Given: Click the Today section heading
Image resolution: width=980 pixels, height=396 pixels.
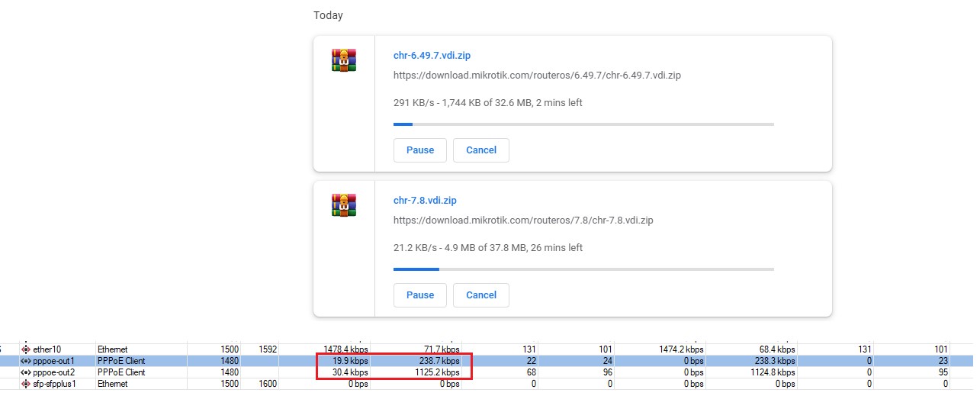Looking at the screenshot, I should [329, 15].
